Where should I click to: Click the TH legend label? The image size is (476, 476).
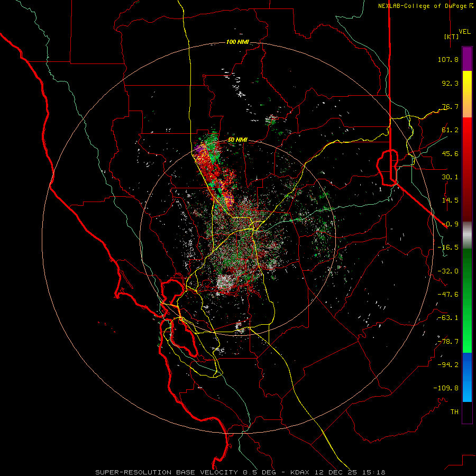454,412
